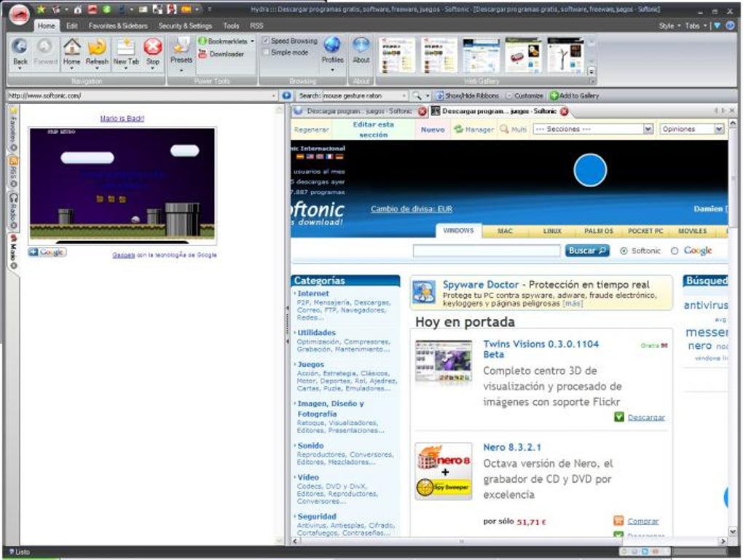Click the Mario is Back! link

point(122,119)
